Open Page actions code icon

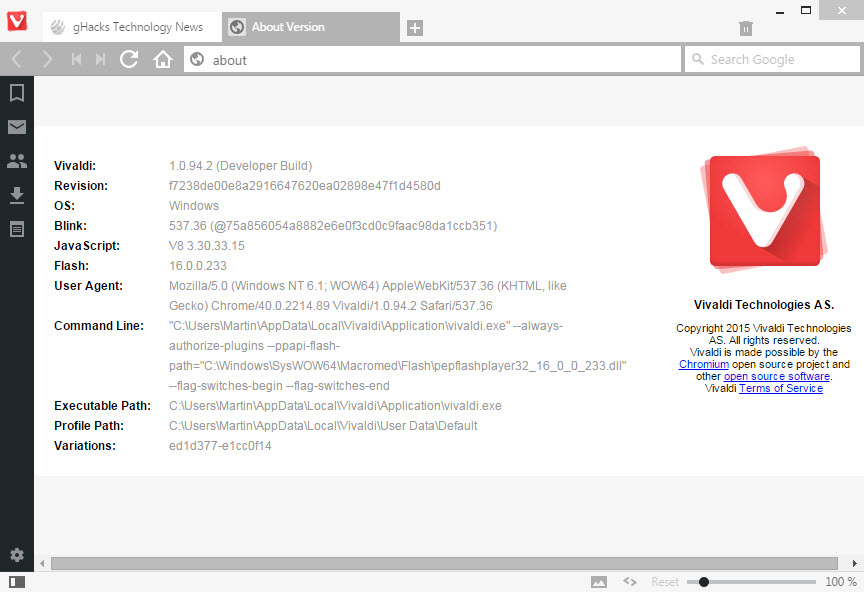[630, 582]
